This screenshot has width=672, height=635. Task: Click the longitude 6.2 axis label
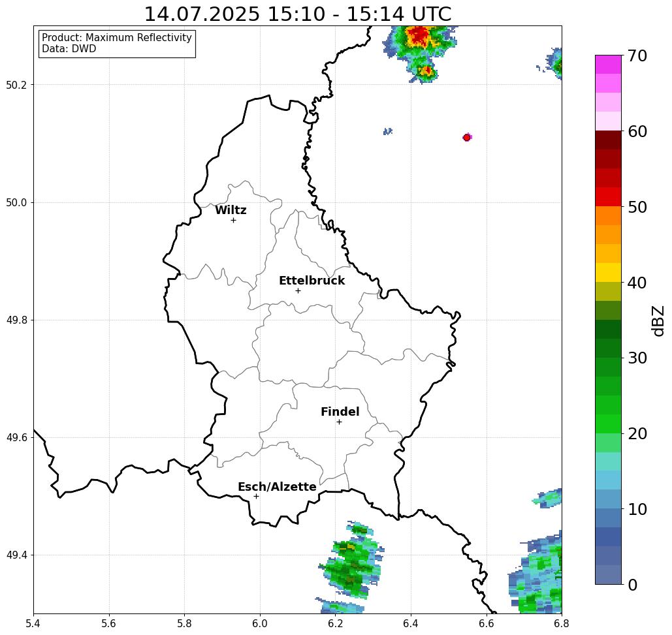click(336, 623)
